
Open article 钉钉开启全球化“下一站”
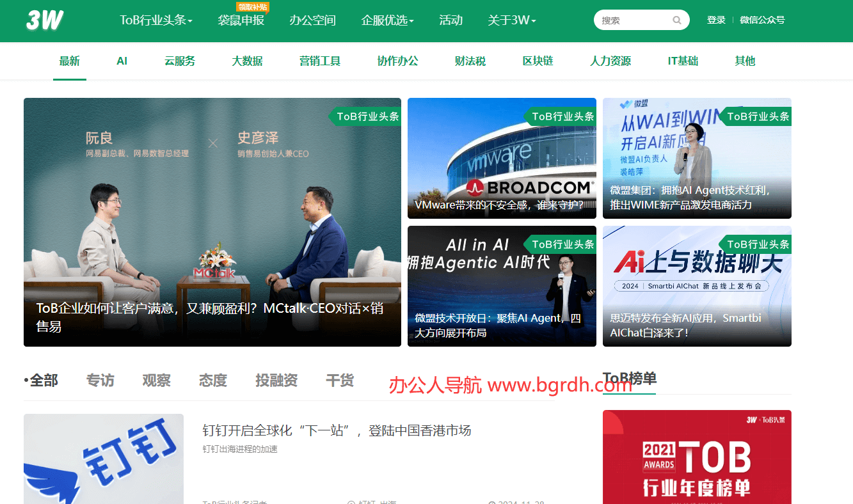coord(337,430)
